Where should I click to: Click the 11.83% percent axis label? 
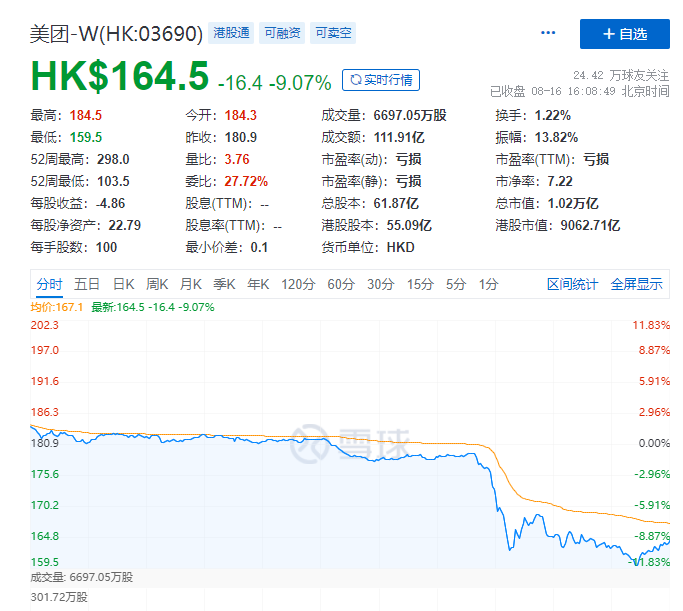pyautogui.click(x=651, y=325)
